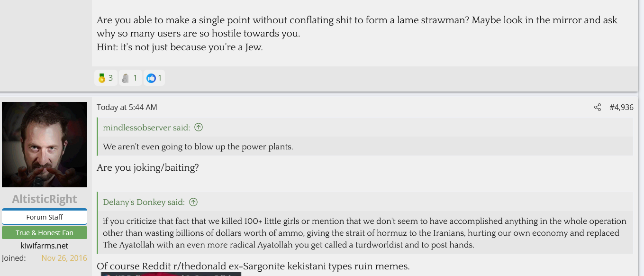Screen dimensions: 644x276
Task: Click the green True & Honest Fan banner
Action: [x=45, y=232]
